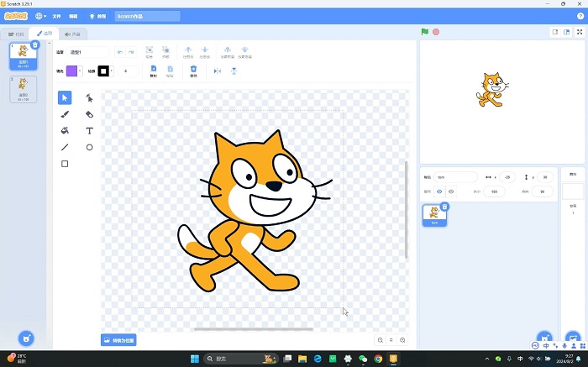Click the outline width field
This screenshot has height=367, width=588.
[128, 71]
